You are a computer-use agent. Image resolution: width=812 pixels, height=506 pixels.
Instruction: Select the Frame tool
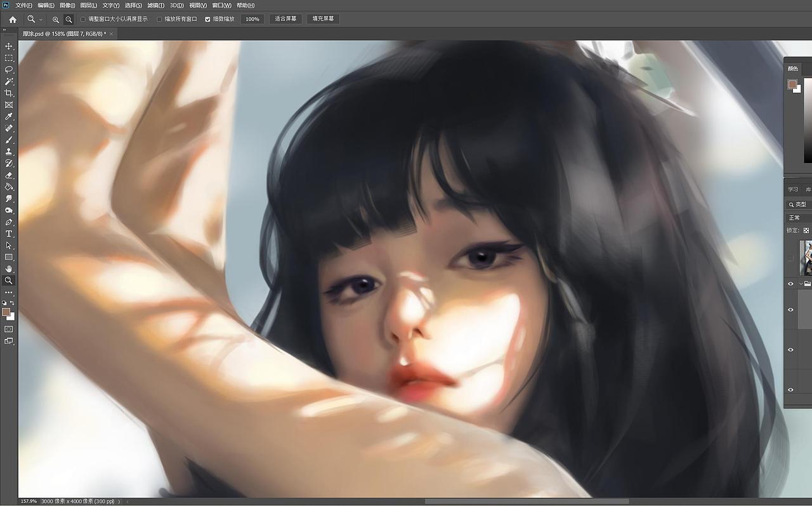pyautogui.click(x=9, y=105)
